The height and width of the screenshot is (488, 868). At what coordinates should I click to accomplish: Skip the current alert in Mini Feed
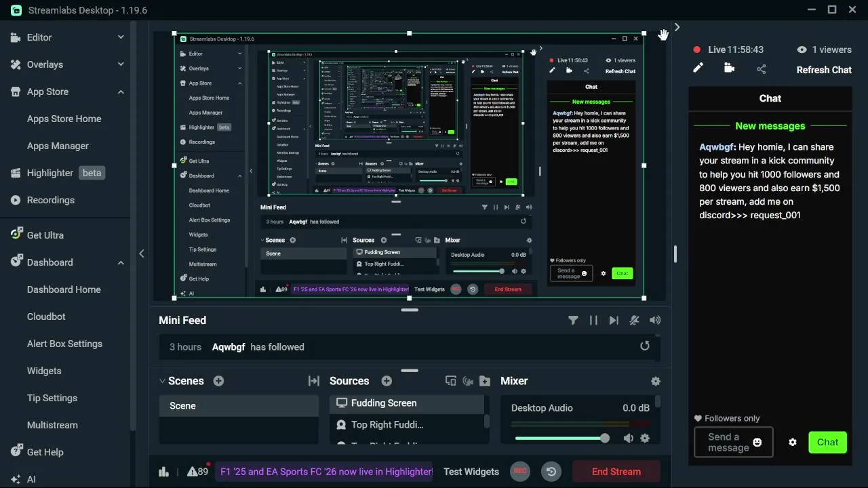[x=614, y=321]
